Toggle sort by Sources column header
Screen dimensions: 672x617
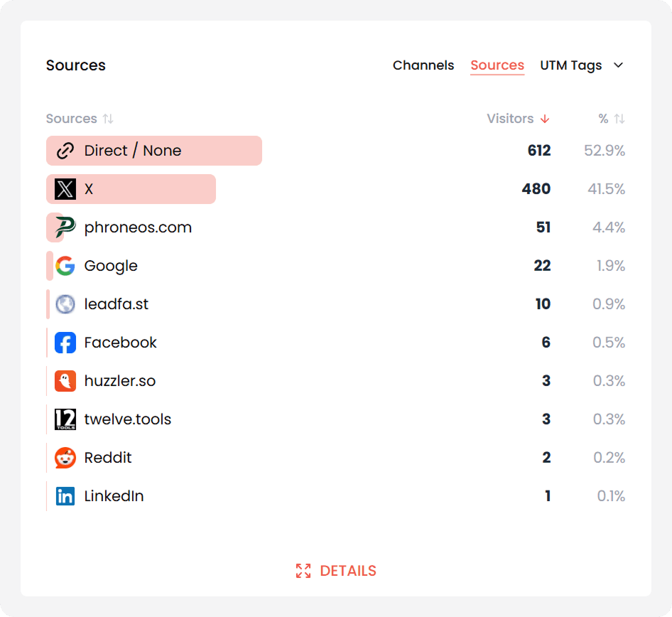pos(80,119)
